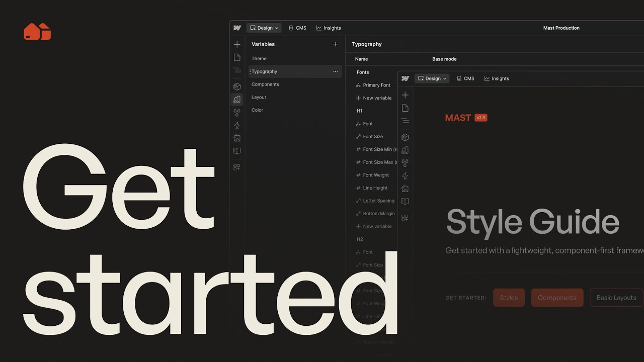This screenshot has height=362, width=644.
Task: Click the Style Guide heading
Action: pos(532,223)
